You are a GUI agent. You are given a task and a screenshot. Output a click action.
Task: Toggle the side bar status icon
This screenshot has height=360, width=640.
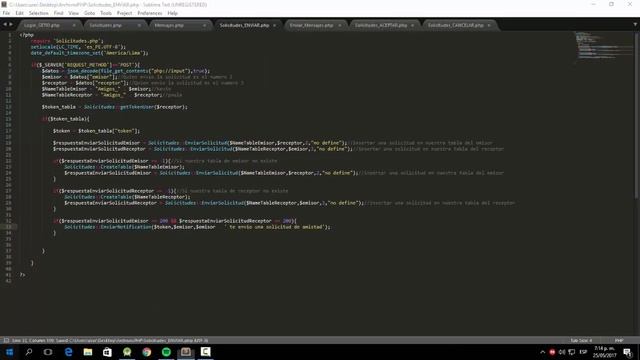coord(6,340)
